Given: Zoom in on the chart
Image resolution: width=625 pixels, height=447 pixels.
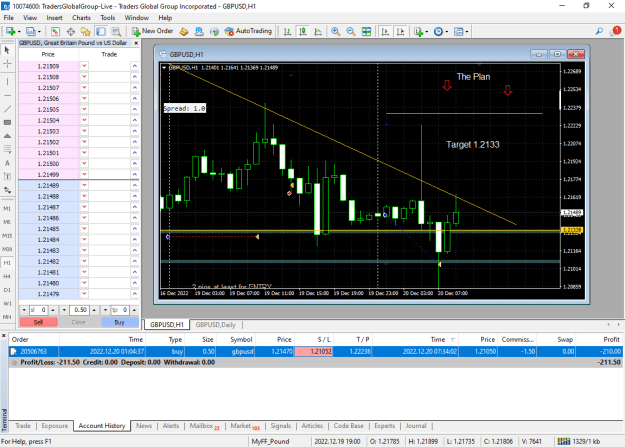Looking at the screenshot, I should pyautogui.click(x=336, y=31).
